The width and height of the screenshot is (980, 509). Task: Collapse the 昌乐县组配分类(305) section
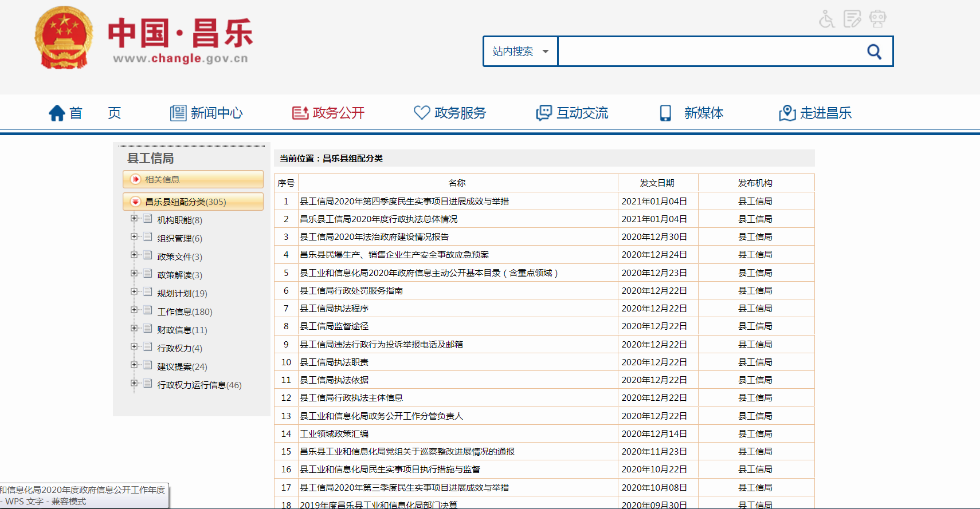tap(135, 202)
